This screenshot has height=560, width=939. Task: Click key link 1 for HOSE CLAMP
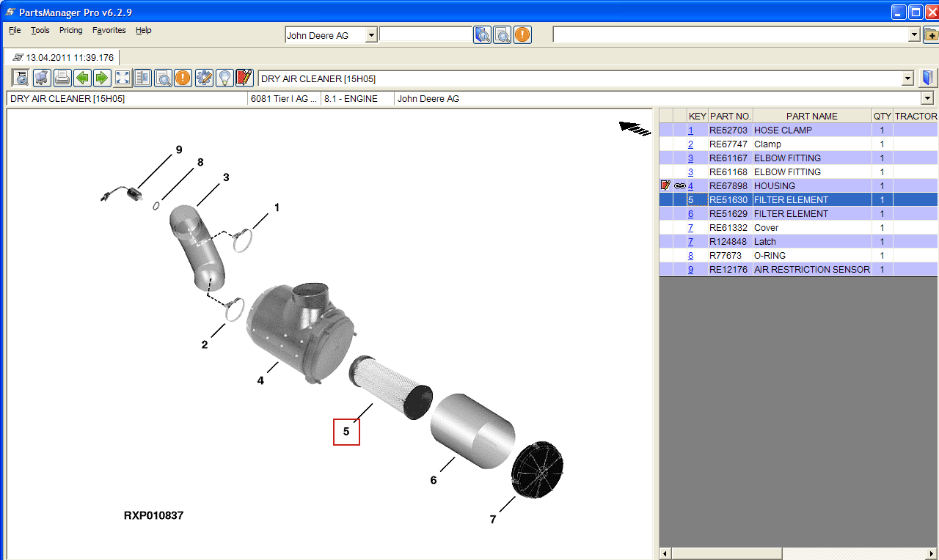click(690, 130)
